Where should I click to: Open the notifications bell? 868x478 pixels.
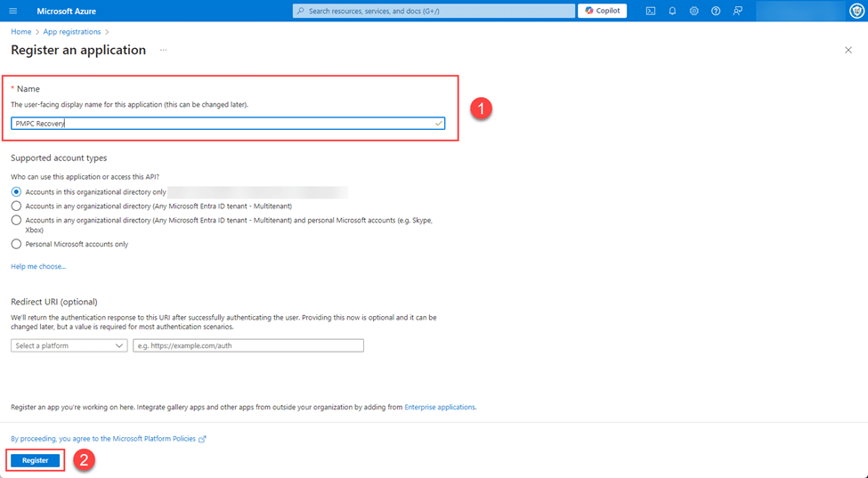672,11
